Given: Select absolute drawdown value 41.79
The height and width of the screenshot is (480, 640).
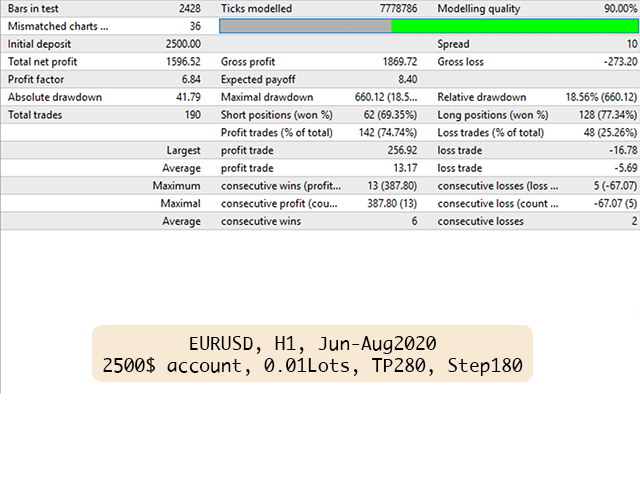Looking at the screenshot, I should tap(188, 97).
